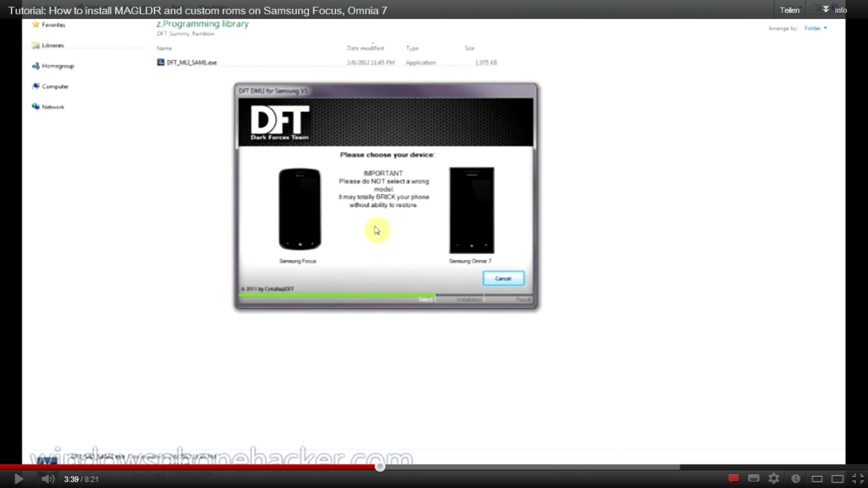868x488 pixels.
Task: Open the Arrange by Folder dropdown
Action: 816,28
